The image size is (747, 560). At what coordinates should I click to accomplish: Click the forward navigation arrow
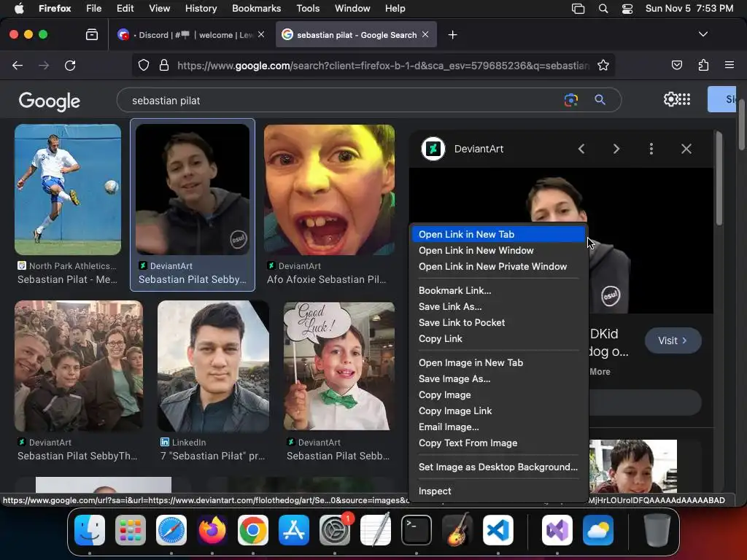(44, 65)
